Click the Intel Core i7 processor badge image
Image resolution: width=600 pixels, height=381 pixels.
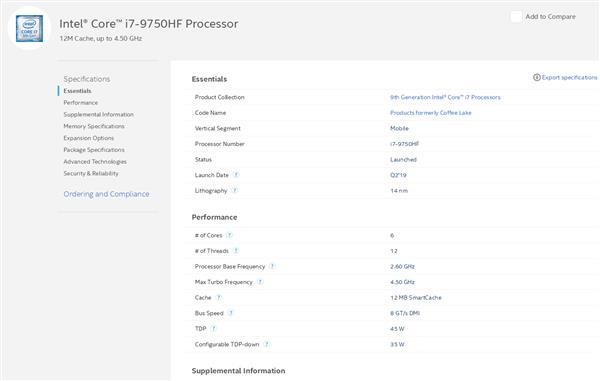click(x=29, y=28)
